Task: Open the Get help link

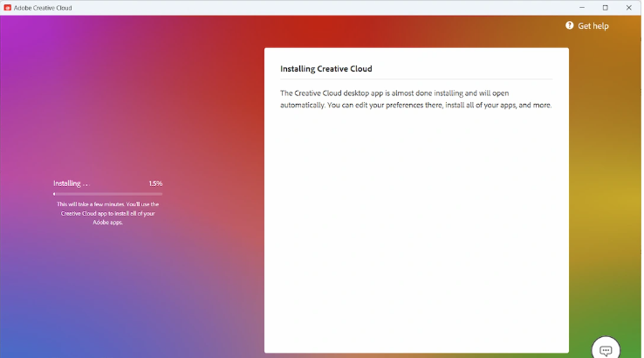Action: (587, 26)
